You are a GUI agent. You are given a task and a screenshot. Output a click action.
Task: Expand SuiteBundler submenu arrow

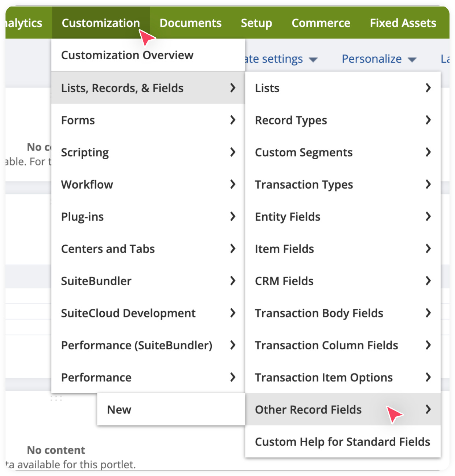pyautogui.click(x=233, y=281)
